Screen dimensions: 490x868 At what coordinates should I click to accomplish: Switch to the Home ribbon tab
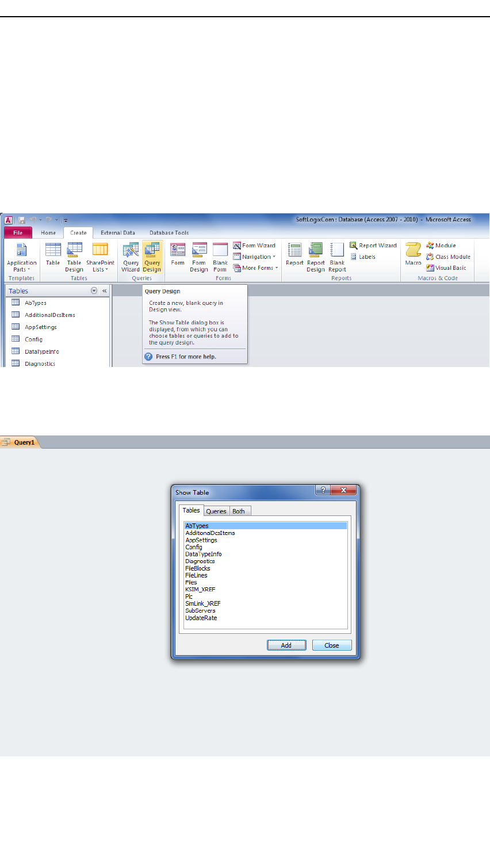tap(48, 233)
